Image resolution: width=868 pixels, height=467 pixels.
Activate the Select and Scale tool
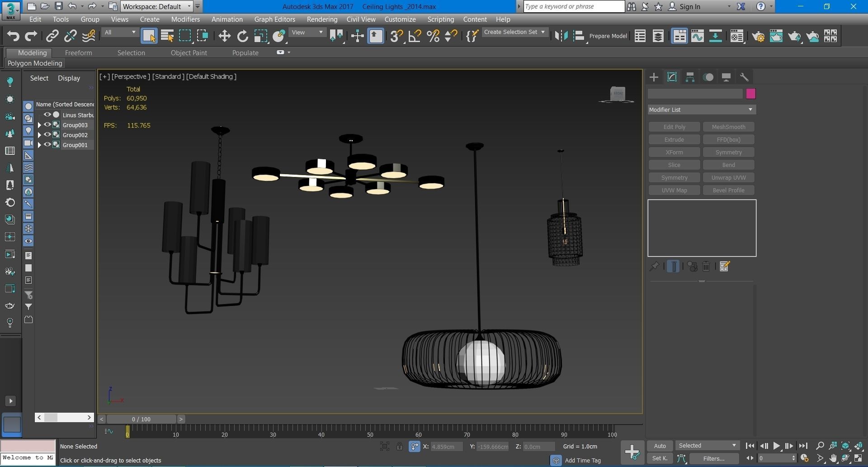pyautogui.click(x=261, y=36)
